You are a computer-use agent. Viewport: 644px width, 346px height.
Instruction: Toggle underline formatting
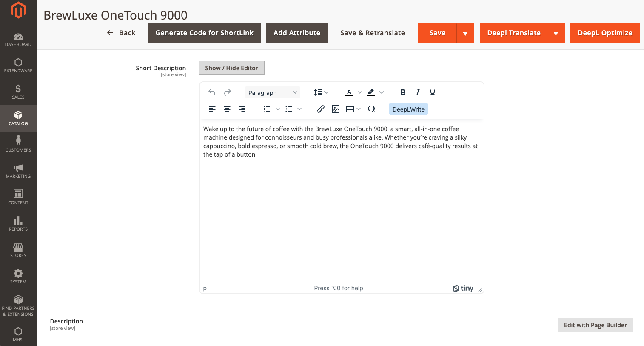coord(433,92)
